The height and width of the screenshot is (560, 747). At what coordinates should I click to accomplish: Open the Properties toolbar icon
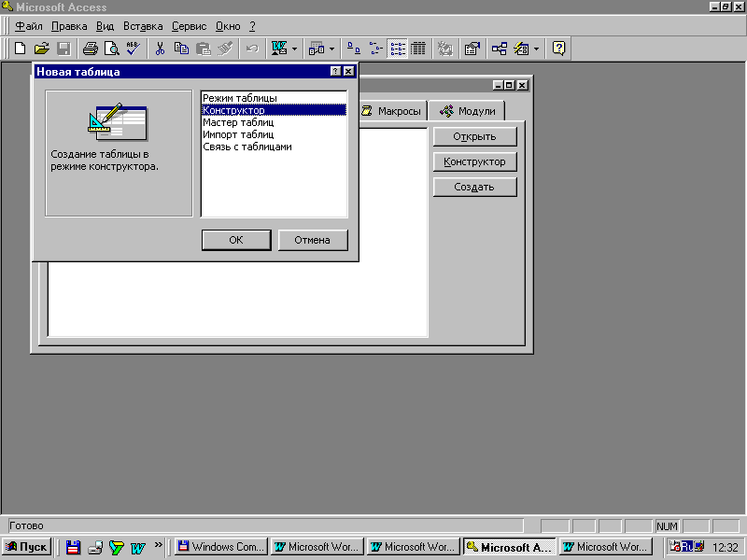tap(472, 49)
